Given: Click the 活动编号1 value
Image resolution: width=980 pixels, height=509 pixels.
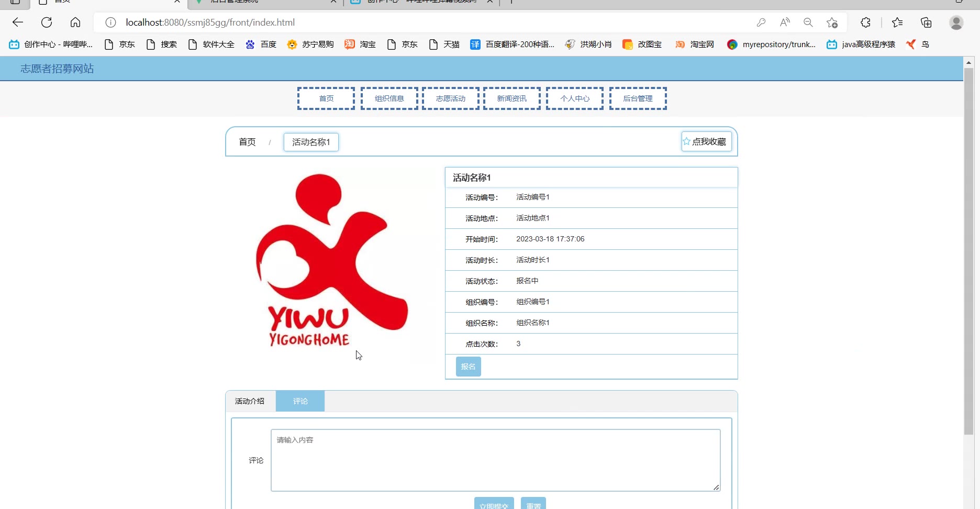Looking at the screenshot, I should [533, 197].
